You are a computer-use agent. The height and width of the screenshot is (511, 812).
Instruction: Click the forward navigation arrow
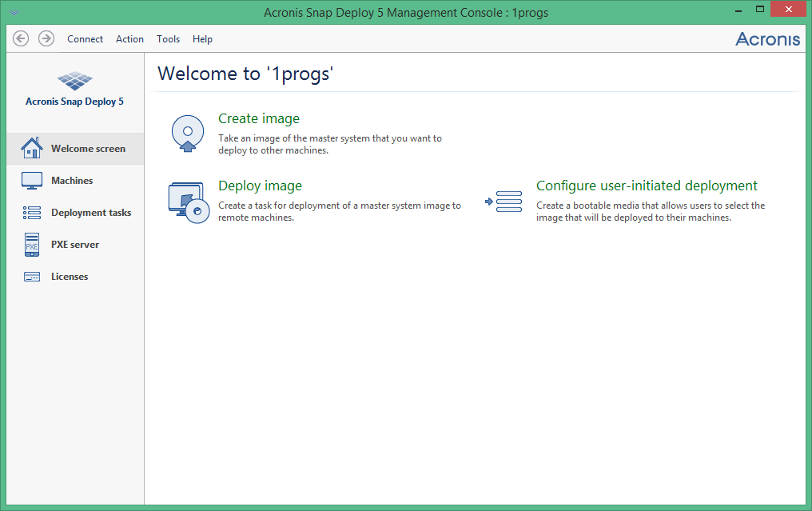pyautogui.click(x=46, y=38)
